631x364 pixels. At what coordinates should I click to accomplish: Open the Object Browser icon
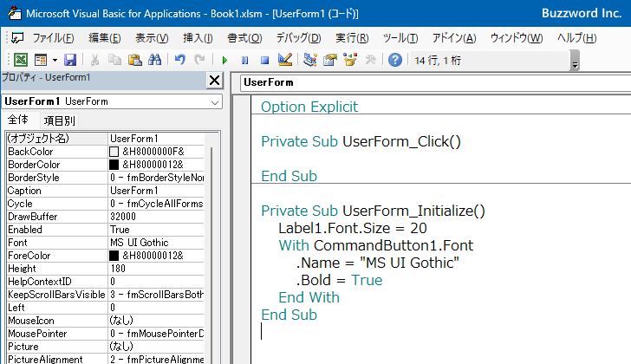tap(350, 60)
